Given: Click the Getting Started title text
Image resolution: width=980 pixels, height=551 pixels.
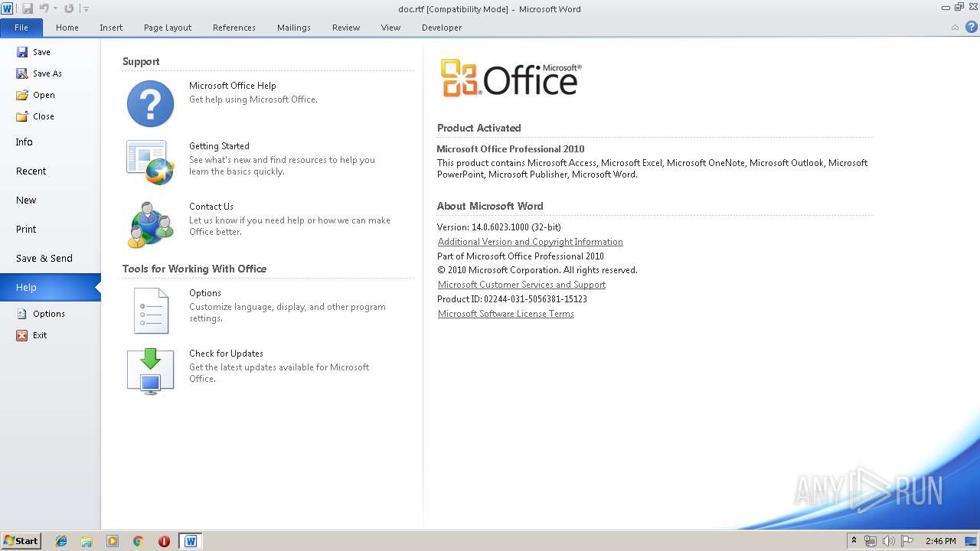Looking at the screenshot, I should [x=219, y=146].
